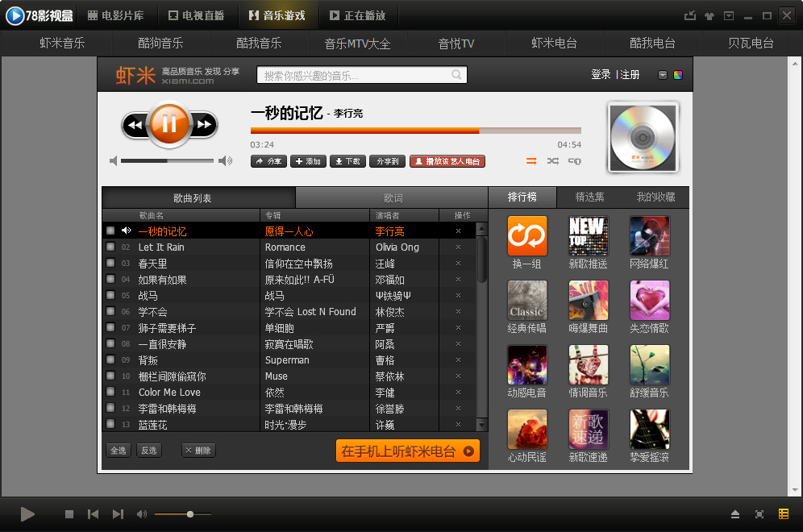Image resolution: width=803 pixels, height=532 pixels.
Task: Check the box beside Let It Rain
Action: click(x=110, y=247)
